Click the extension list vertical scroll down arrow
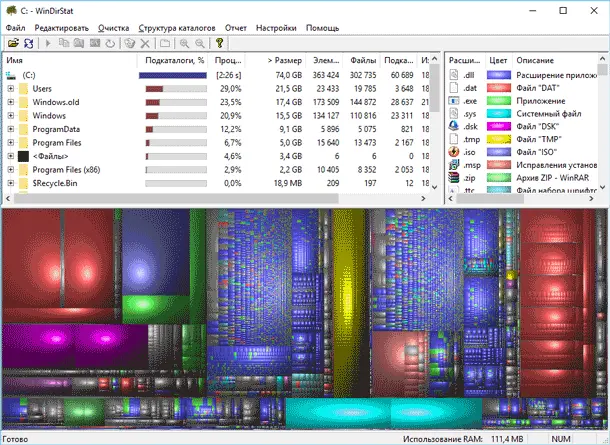This screenshot has width=610, height=445. 603,187
